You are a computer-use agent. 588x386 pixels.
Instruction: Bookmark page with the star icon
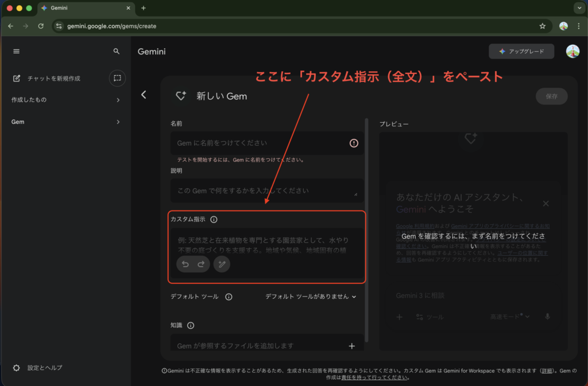tap(542, 26)
